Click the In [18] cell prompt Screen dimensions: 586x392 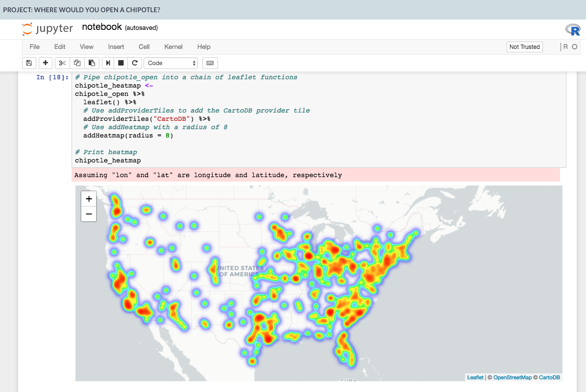[52, 77]
